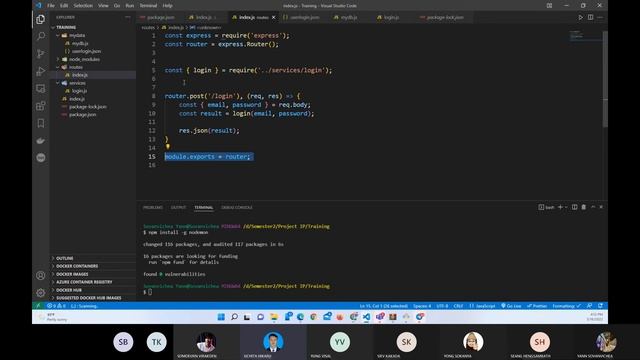Open new terminal profile dropdown arrow
The width and height of the screenshot is (640, 360).
566,207
